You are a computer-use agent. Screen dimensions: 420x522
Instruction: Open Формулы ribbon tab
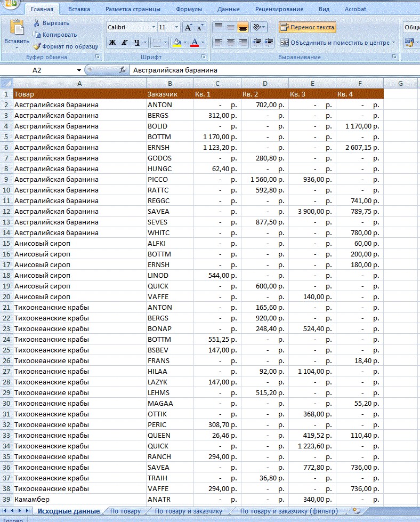point(189,9)
